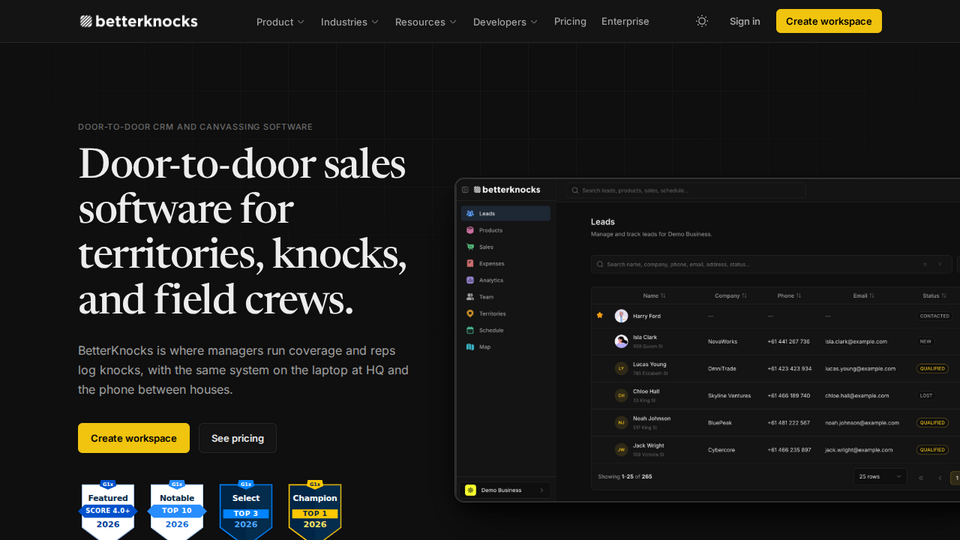Click the LOST status badge for Chloe Hall
960x540 pixels.
click(926, 396)
